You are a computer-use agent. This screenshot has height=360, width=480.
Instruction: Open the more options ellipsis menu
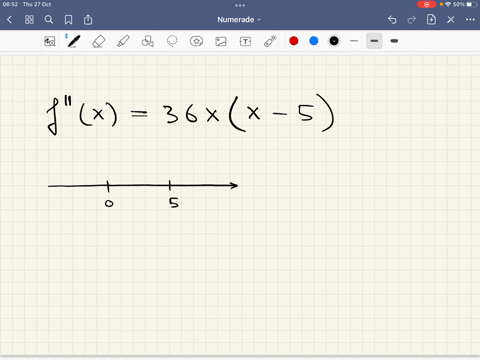click(x=470, y=20)
